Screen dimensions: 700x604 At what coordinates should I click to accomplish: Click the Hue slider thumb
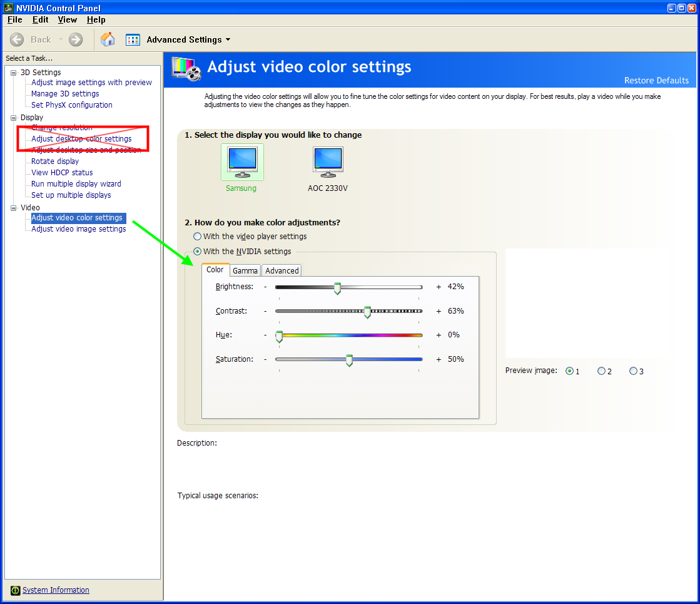pyautogui.click(x=279, y=337)
